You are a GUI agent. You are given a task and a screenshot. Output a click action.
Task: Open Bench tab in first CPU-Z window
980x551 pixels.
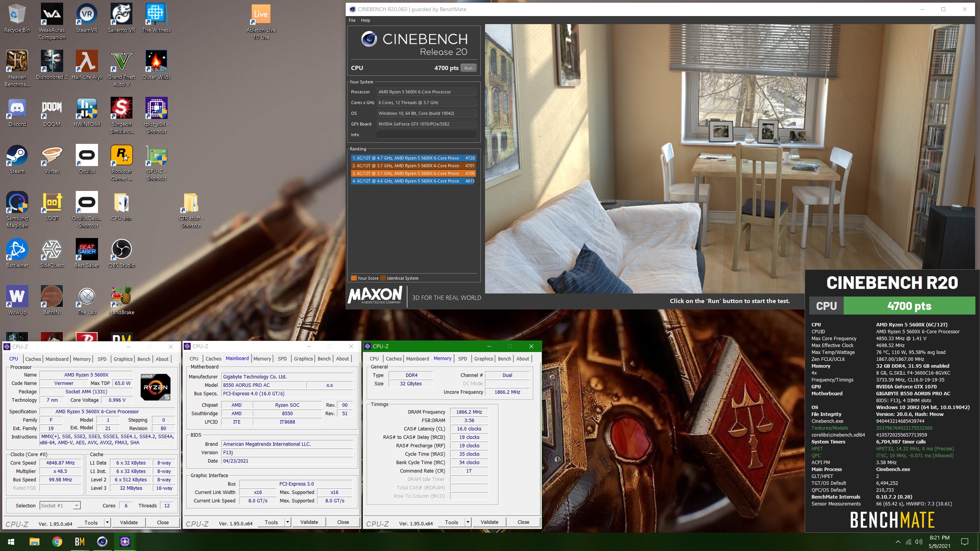(144, 359)
